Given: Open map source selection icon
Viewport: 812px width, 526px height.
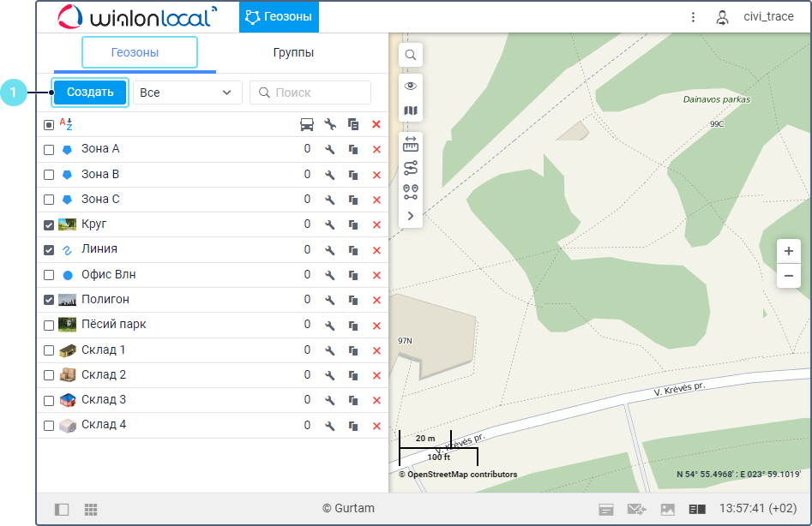Looking at the screenshot, I should [410, 111].
